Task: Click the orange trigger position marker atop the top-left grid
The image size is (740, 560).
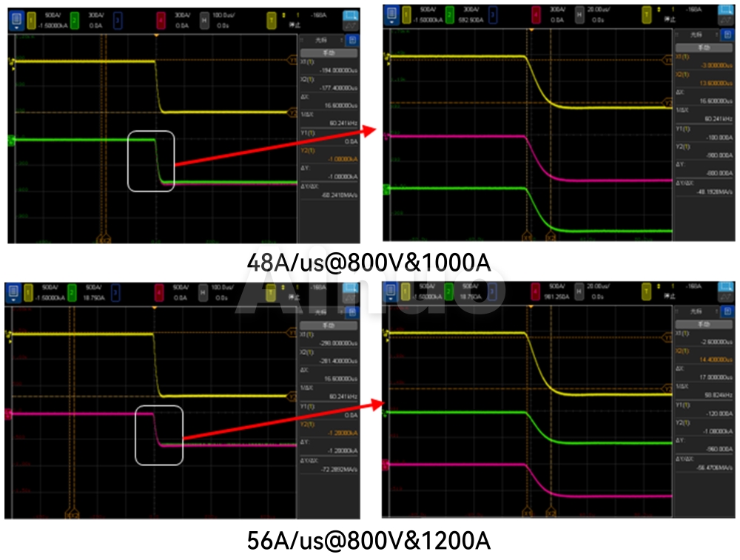Action: (x=156, y=36)
